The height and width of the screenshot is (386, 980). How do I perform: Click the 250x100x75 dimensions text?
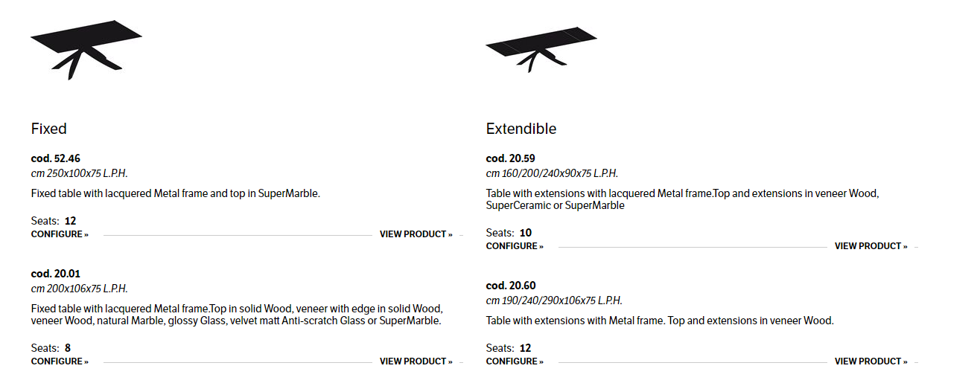(79, 173)
